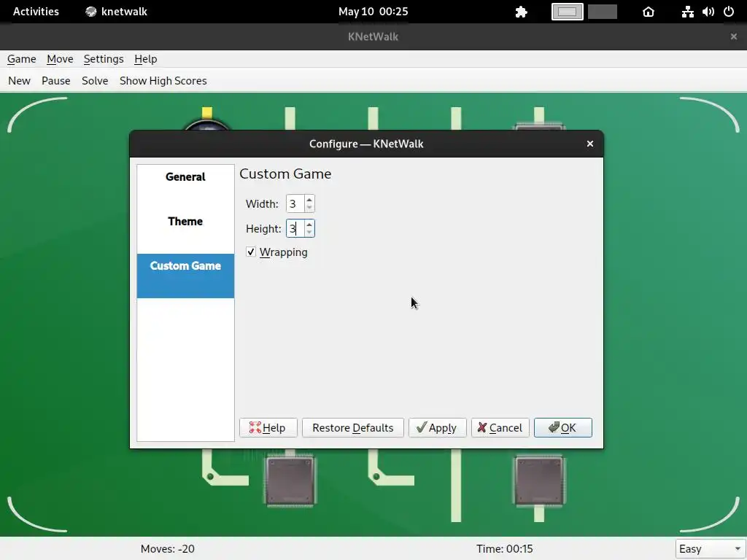Increase the Height value by one
This screenshot has width=747, height=560.
(x=309, y=225)
